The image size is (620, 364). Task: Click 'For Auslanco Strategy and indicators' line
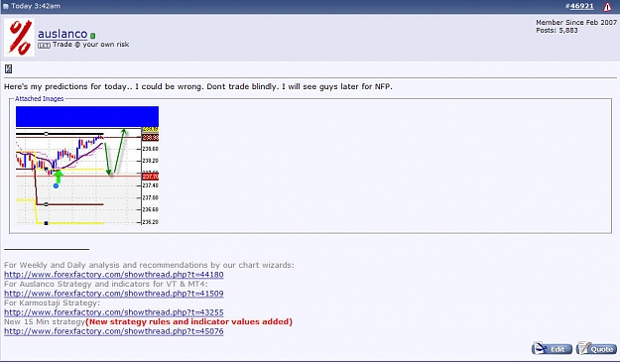pyautogui.click(x=106, y=284)
